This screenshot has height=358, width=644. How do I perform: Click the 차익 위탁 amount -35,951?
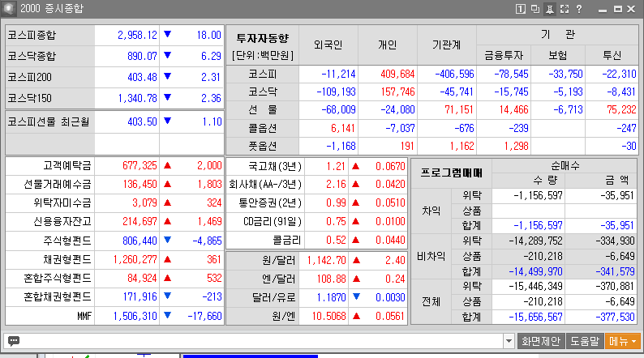pyautogui.click(x=617, y=196)
